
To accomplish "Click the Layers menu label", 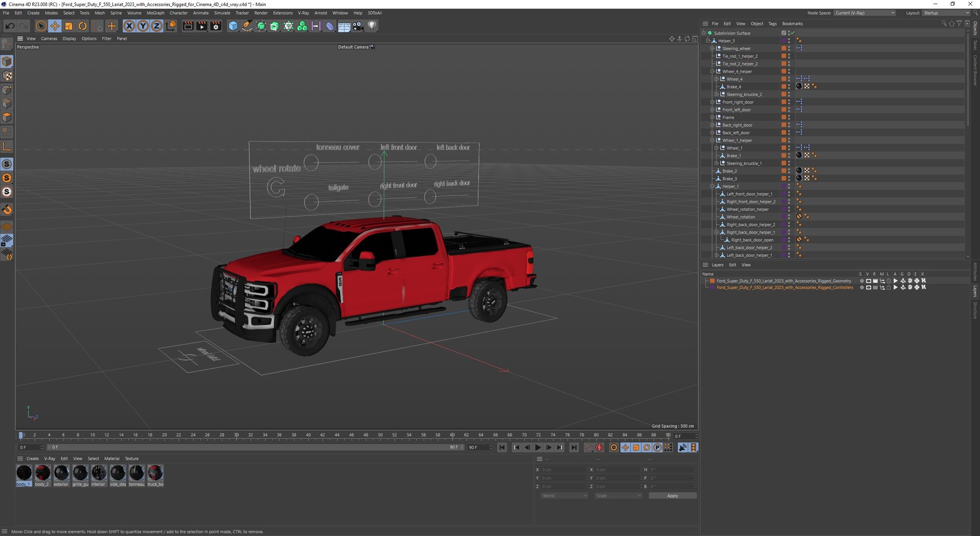I will [x=718, y=265].
